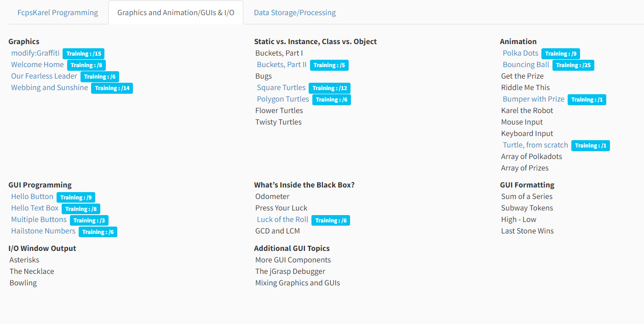Open the Data Storage/Processing tab
Image resolution: width=644 pixels, height=324 pixels.
tap(294, 12)
